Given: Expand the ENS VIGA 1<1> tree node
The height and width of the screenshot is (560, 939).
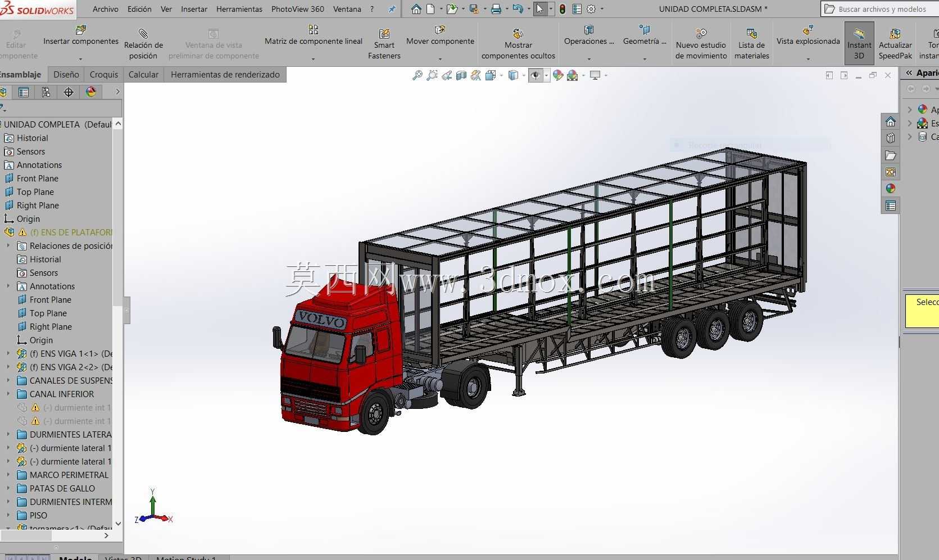Looking at the screenshot, I should point(8,354).
